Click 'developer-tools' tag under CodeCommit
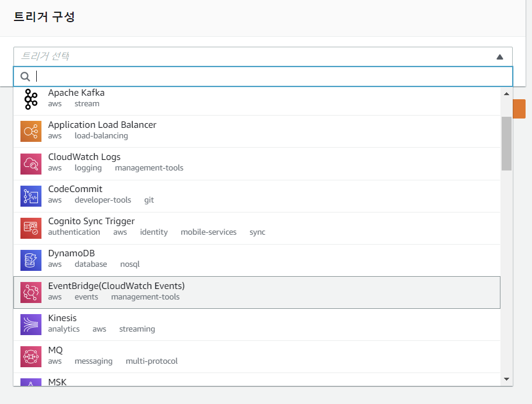Screen dimensions: 532x404 (103, 200)
